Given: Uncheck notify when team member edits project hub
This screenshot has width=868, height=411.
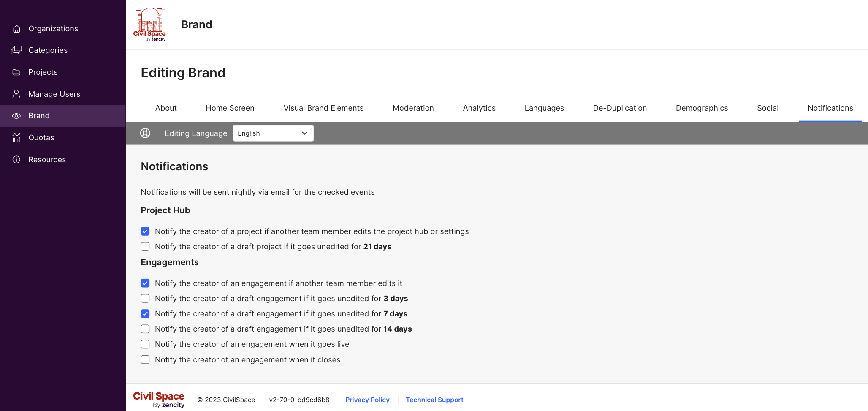Looking at the screenshot, I should point(145,231).
